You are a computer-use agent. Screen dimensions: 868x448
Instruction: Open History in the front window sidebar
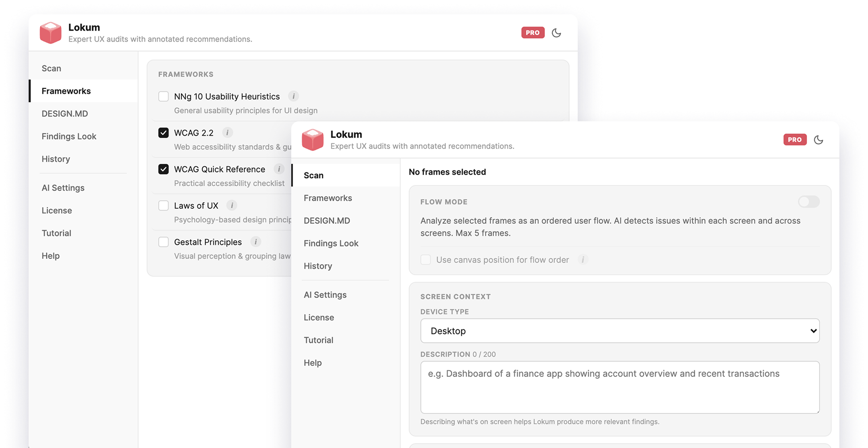click(346, 266)
